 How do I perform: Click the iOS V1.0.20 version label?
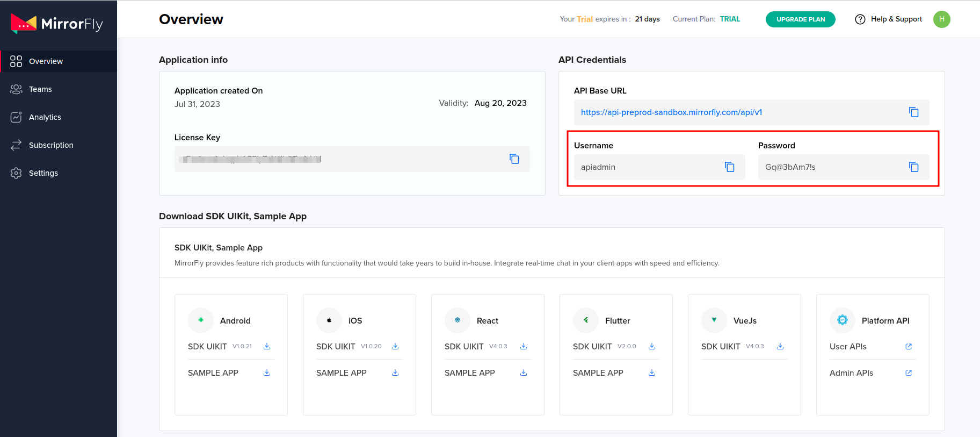point(371,346)
